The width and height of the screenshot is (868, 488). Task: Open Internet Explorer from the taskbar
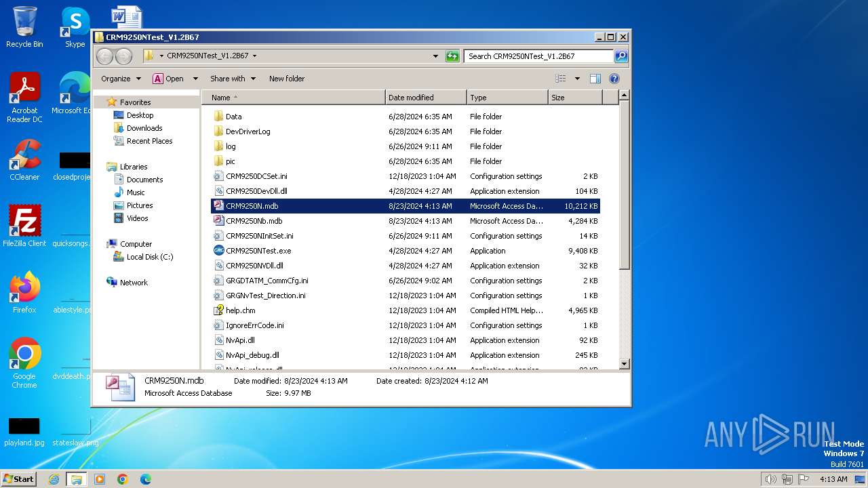[x=54, y=479]
